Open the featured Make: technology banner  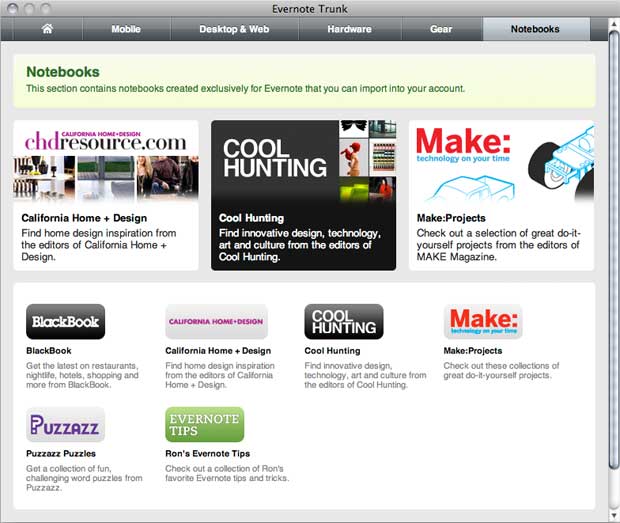coord(500,162)
